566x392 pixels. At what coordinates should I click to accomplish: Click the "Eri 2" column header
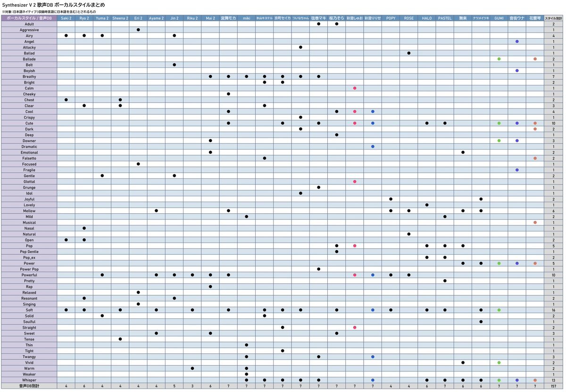[x=138, y=18]
